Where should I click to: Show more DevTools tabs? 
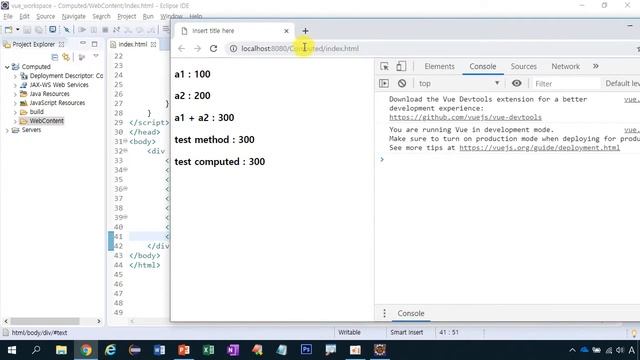pyautogui.click(x=596, y=66)
